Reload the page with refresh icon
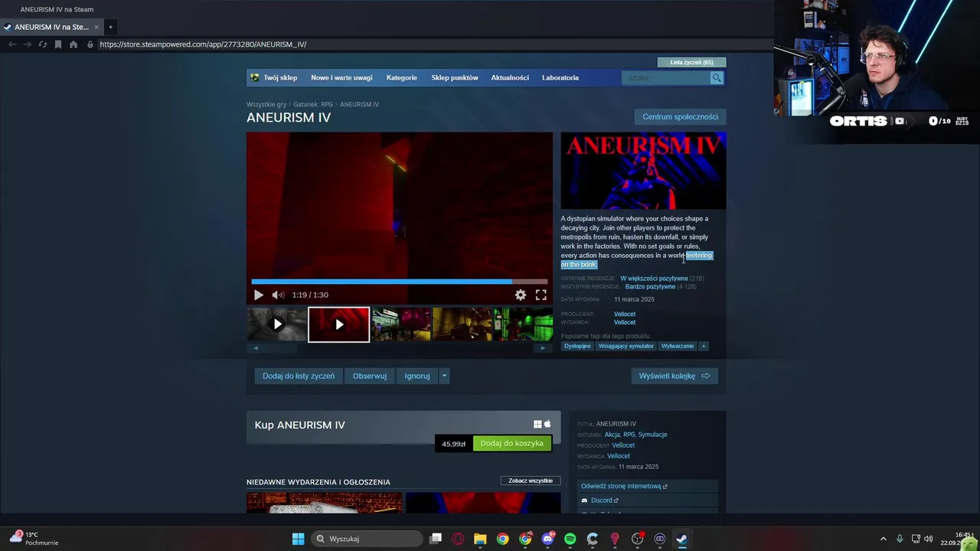This screenshot has height=551, width=980. pyautogui.click(x=43, y=44)
